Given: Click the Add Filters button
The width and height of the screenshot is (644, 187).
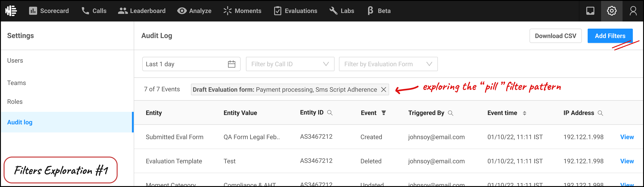Looking at the screenshot, I should click(x=610, y=36).
